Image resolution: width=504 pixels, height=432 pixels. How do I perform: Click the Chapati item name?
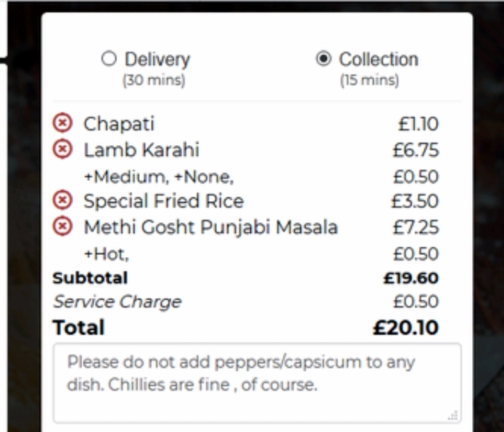[x=119, y=125]
